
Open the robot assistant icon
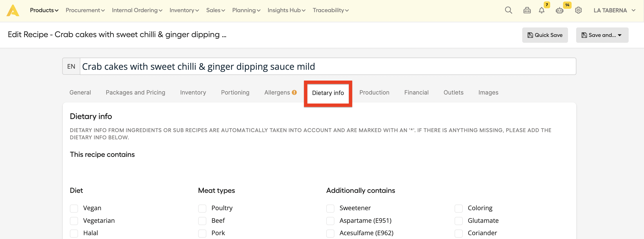point(559,10)
